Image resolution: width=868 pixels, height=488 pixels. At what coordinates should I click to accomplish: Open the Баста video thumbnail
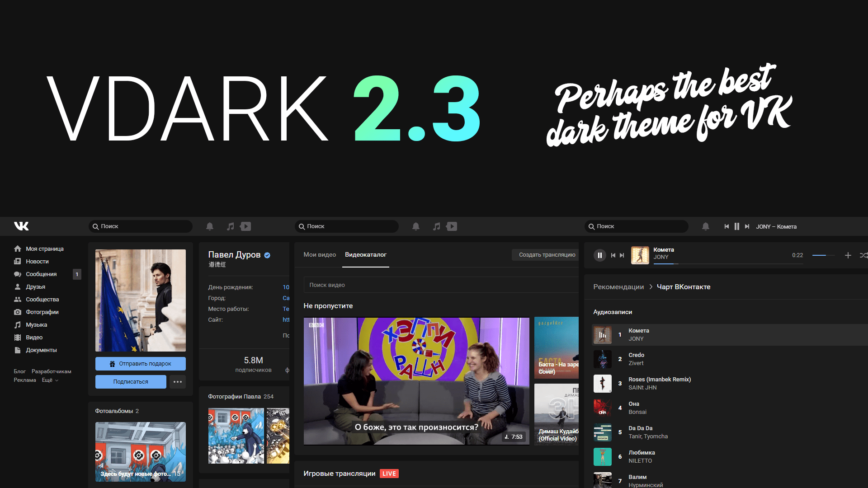[557, 348]
